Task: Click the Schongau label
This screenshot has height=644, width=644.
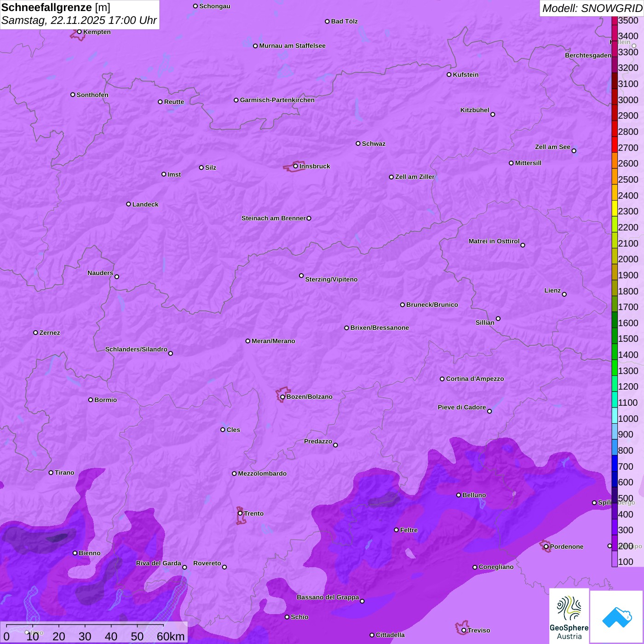Action: [215, 6]
